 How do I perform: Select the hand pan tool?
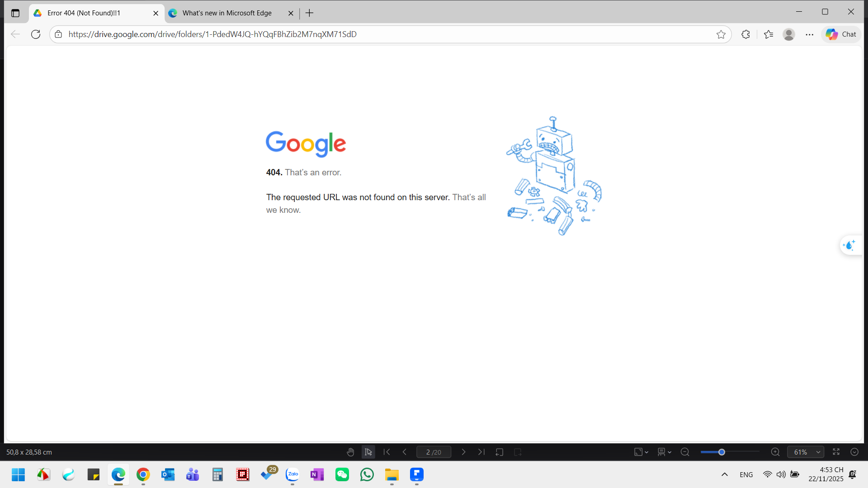(350, 452)
